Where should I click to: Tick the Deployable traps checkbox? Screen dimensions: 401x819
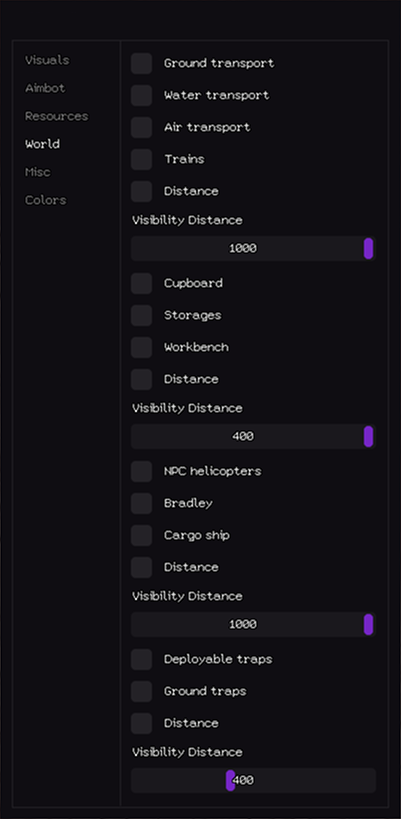point(141,659)
